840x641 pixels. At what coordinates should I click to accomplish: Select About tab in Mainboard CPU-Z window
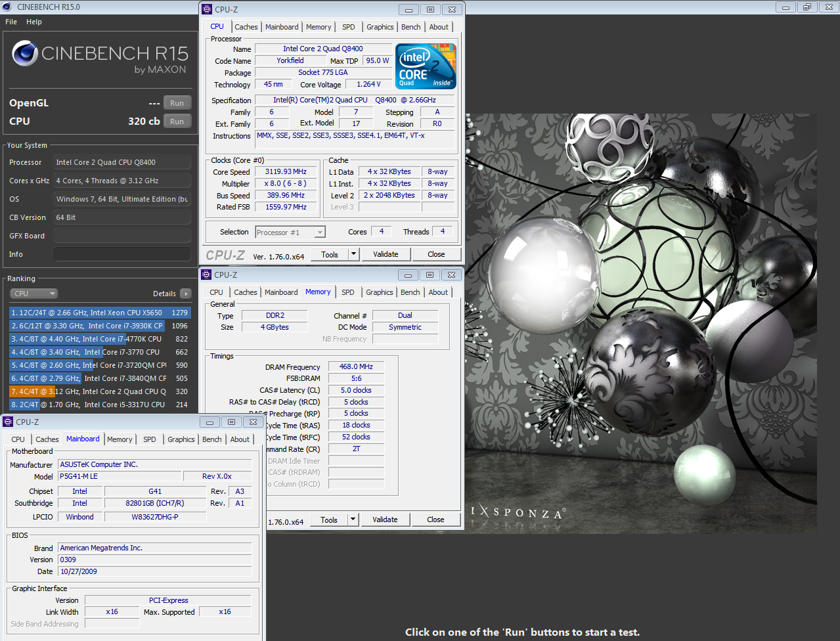[x=240, y=439]
